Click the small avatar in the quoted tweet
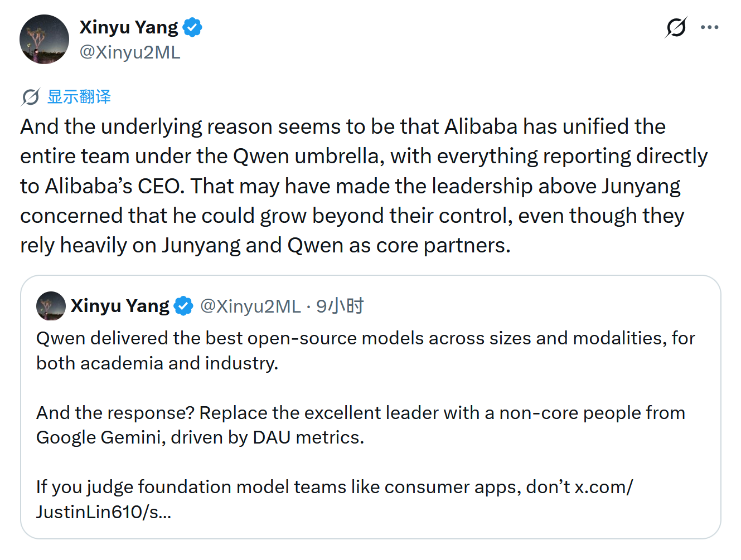 (x=51, y=306)
